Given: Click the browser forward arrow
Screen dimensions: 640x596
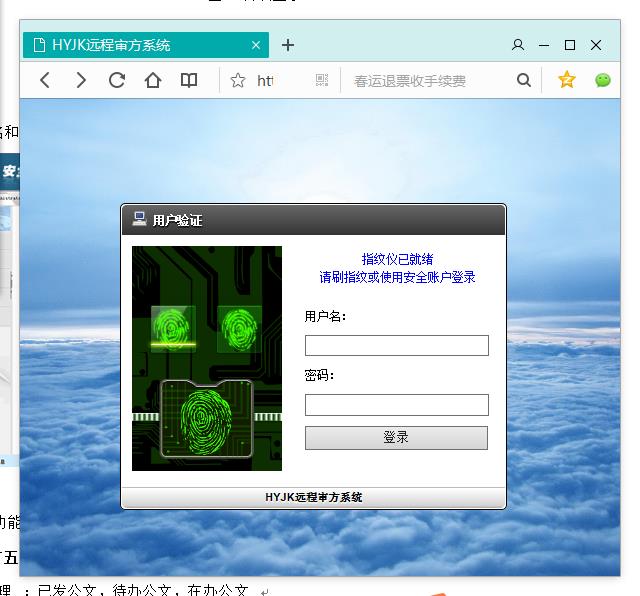Looking at the screenshot, I should 81,80.
